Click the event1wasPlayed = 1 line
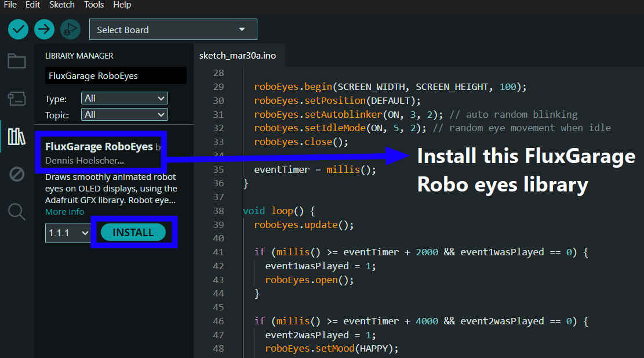 coord(321,266)
